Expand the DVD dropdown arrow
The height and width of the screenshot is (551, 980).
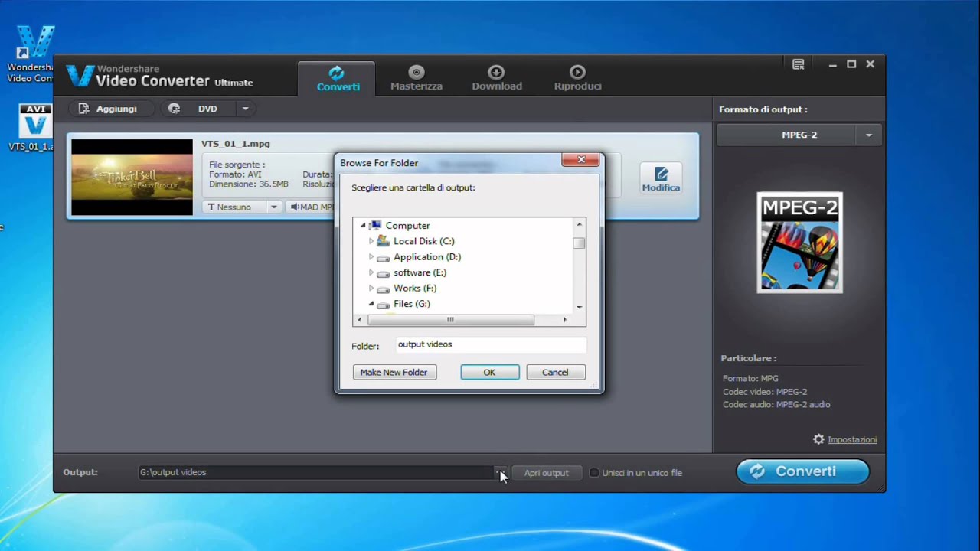click(245, 109)
